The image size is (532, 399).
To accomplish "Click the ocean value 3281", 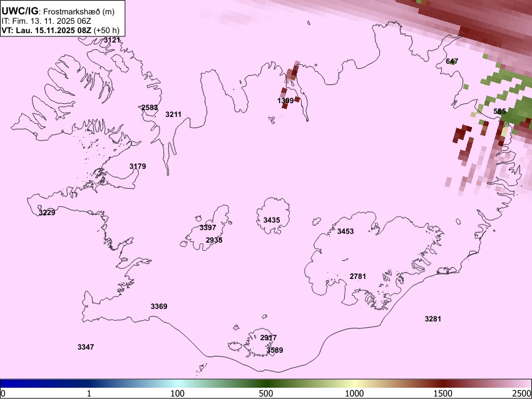I will [x=433, y=319].
